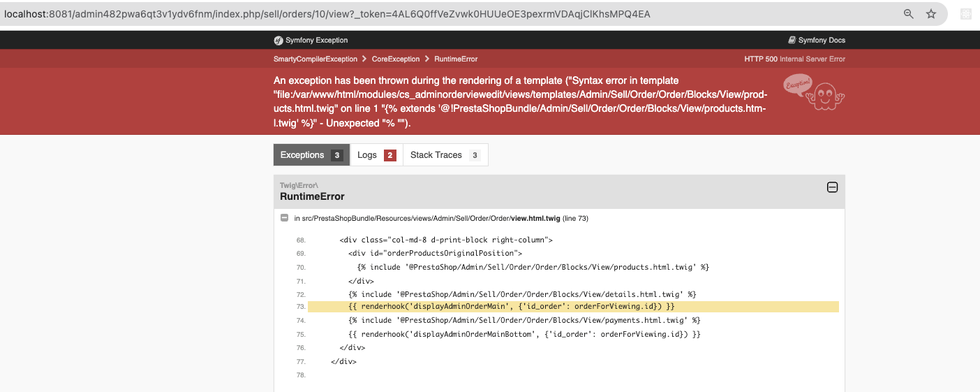Click the Symfony ghost exception illustration
The width and height of the screenshot is (980, 392).
point(814,92)
